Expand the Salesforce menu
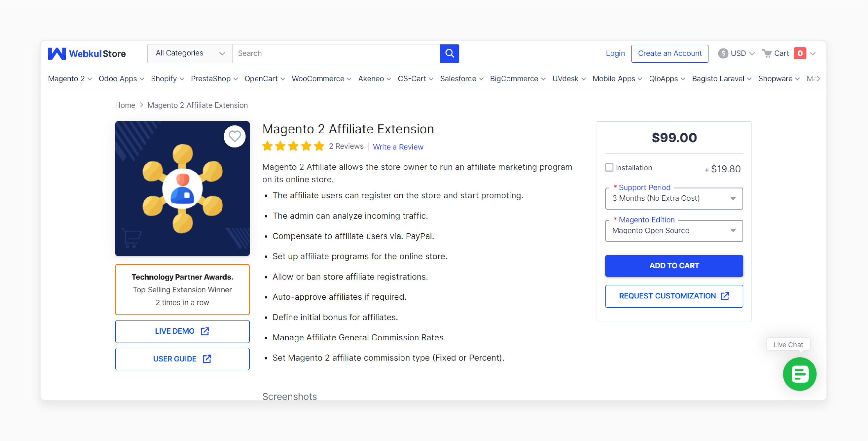Screen dimensions: 868x441 [462, 79]
